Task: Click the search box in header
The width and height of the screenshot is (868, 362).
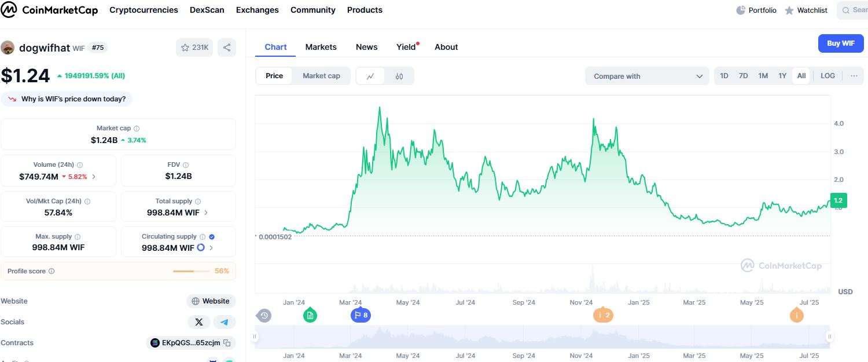Action: [852, 10]
